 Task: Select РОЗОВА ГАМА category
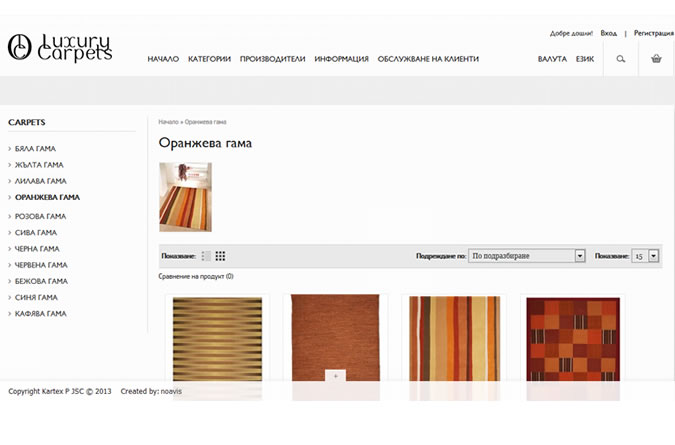tap(40, 216)
